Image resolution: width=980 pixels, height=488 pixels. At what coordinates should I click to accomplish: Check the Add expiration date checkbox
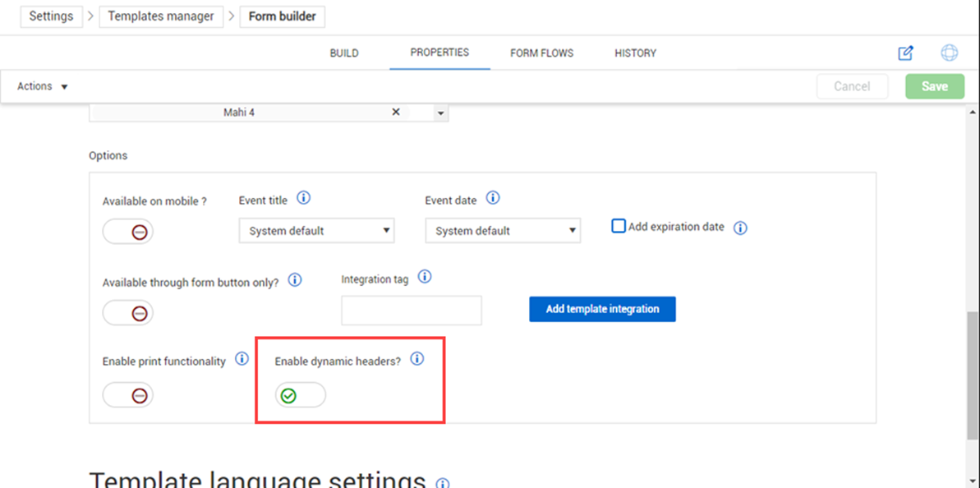618,226
